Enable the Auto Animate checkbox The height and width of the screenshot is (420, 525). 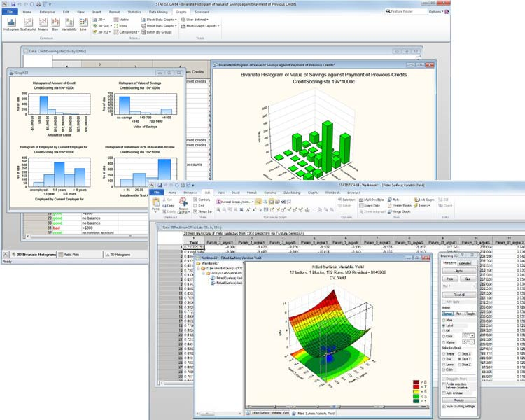(444, 393)
